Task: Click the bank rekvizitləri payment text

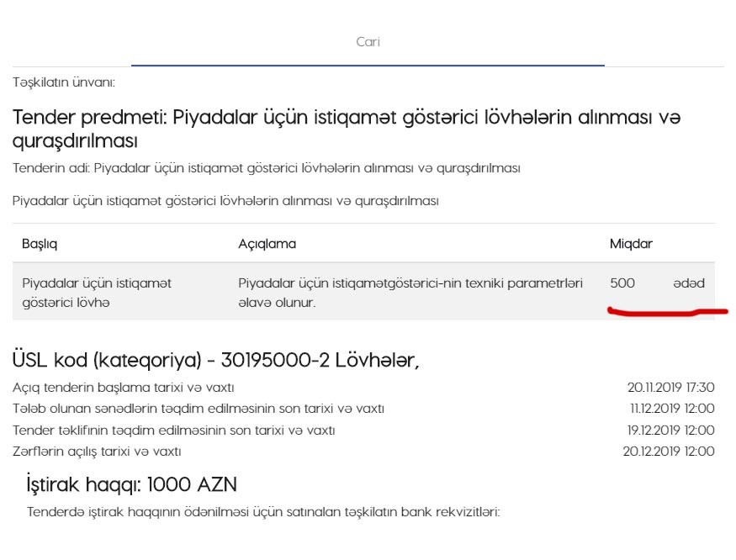Action: point(263,511)
